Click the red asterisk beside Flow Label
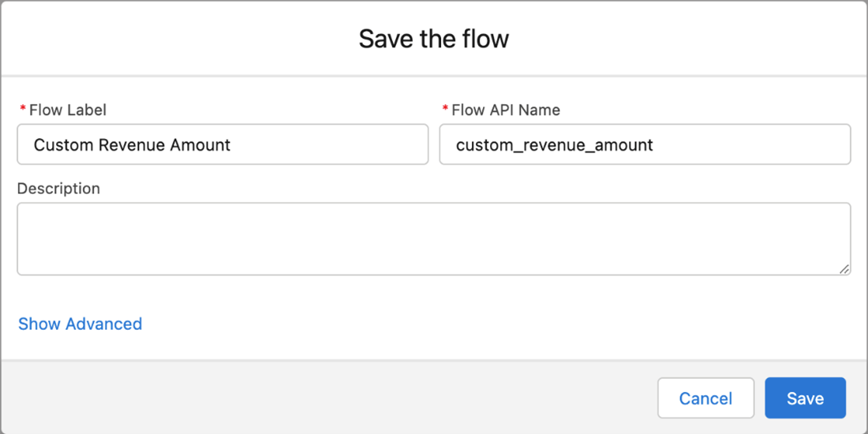The image size is (868, 434). point(23,110)
